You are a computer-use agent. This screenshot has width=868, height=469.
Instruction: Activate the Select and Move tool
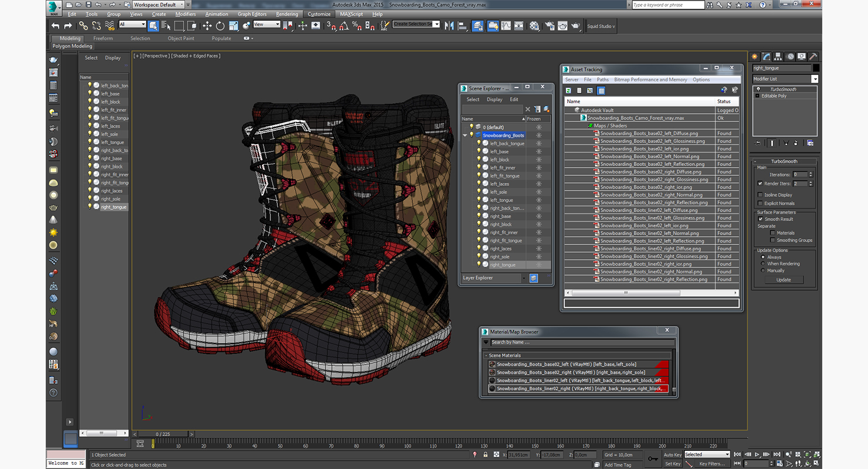pos(207,26)
